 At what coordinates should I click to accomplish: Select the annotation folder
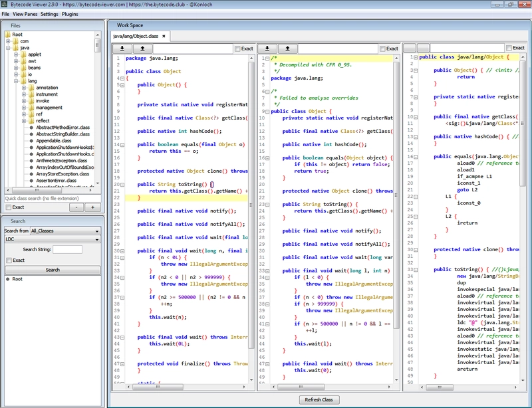click(43, 88)
